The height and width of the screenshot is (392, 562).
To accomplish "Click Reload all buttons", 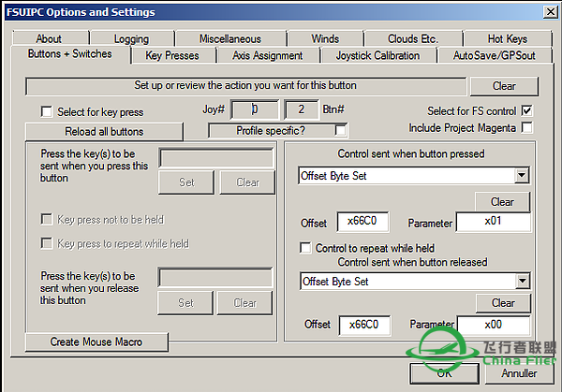I will point(103,130).
